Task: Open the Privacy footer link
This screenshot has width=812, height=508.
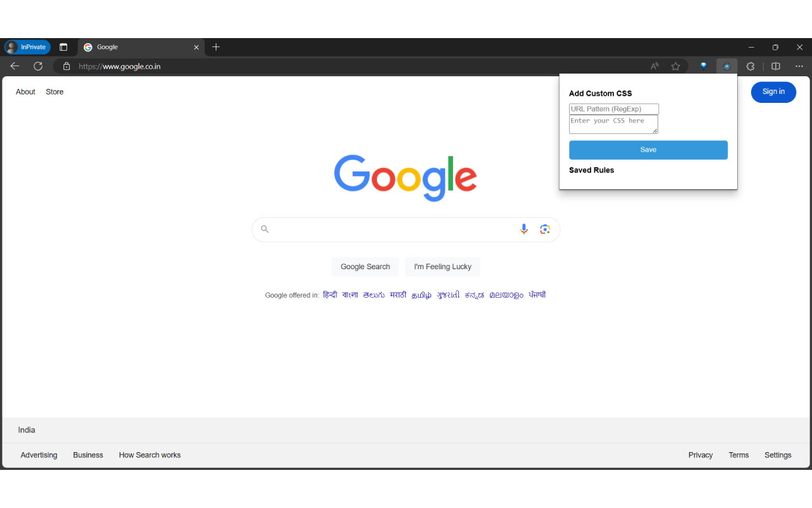Action: pyautogui.click(x=700, y=455)
